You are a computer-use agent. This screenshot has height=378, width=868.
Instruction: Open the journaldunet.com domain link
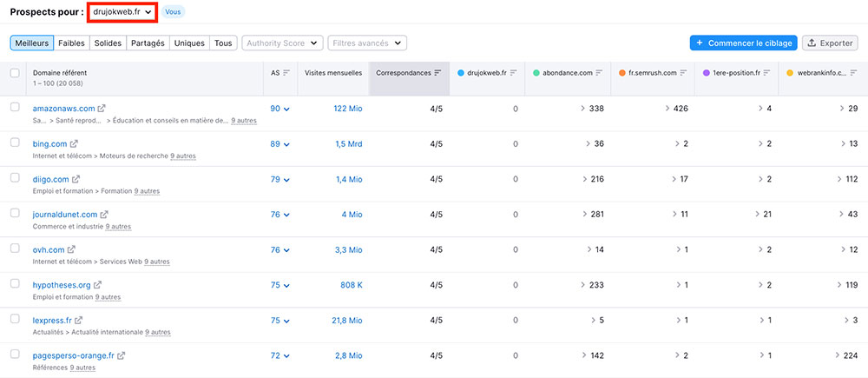click(x=65, y=215)
